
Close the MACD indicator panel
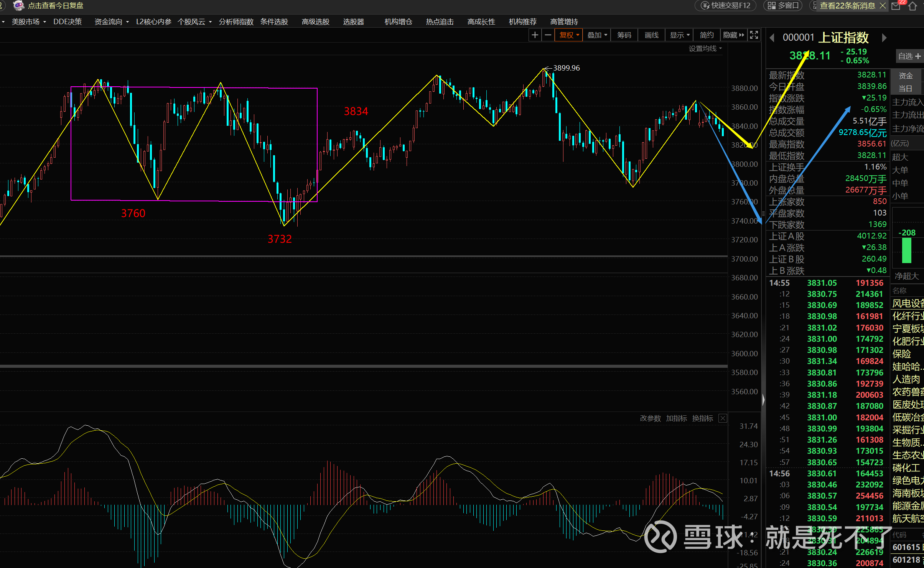click(x=723, y=418)
